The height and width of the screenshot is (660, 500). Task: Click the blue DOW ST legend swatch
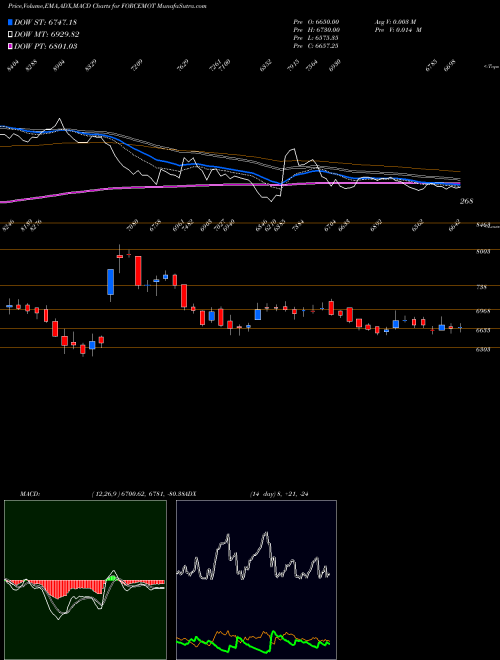pos(11,22)
